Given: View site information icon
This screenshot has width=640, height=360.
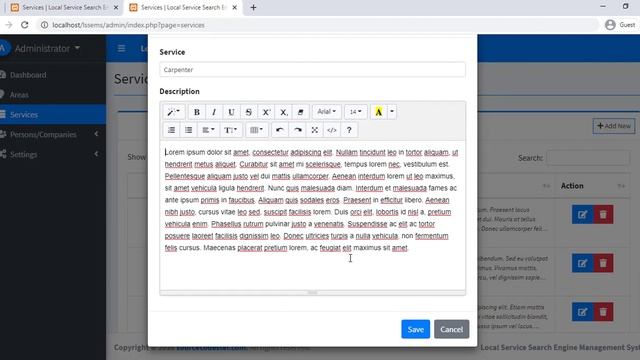Looking at the screenshot, I should click(x=44, y=25).
